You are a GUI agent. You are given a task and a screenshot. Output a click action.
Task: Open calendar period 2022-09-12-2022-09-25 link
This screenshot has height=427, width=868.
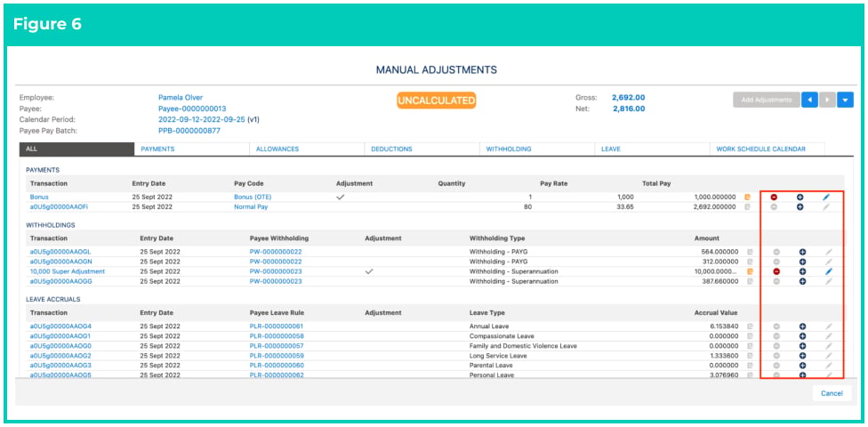(202, 119)
